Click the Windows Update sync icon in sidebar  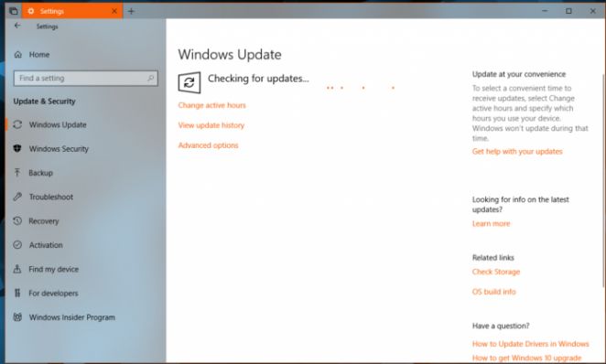17,124
